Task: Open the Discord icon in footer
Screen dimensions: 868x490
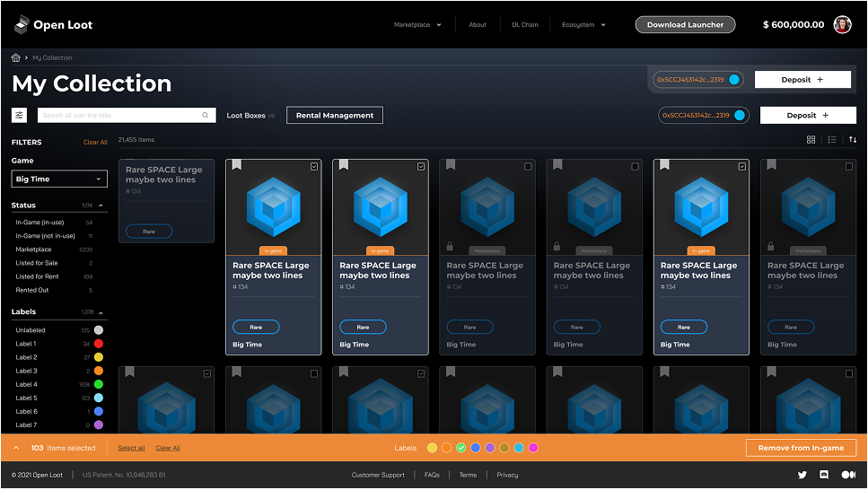Action: 824,475
